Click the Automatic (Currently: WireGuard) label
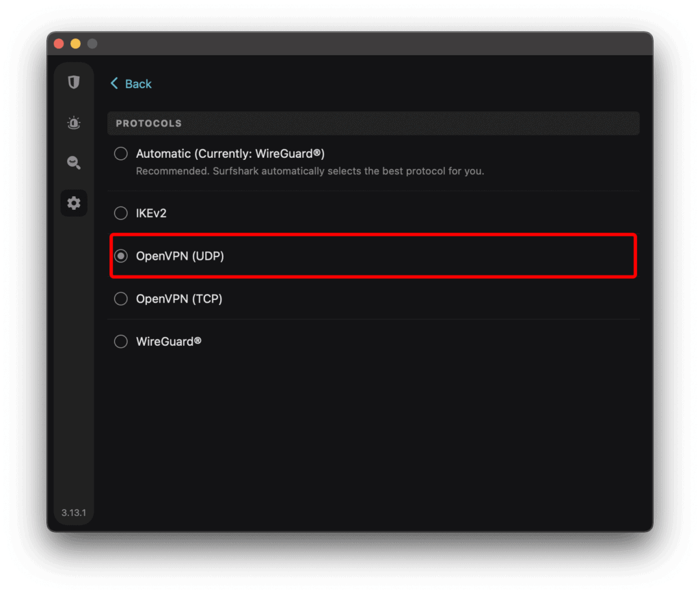 point(230,154)
